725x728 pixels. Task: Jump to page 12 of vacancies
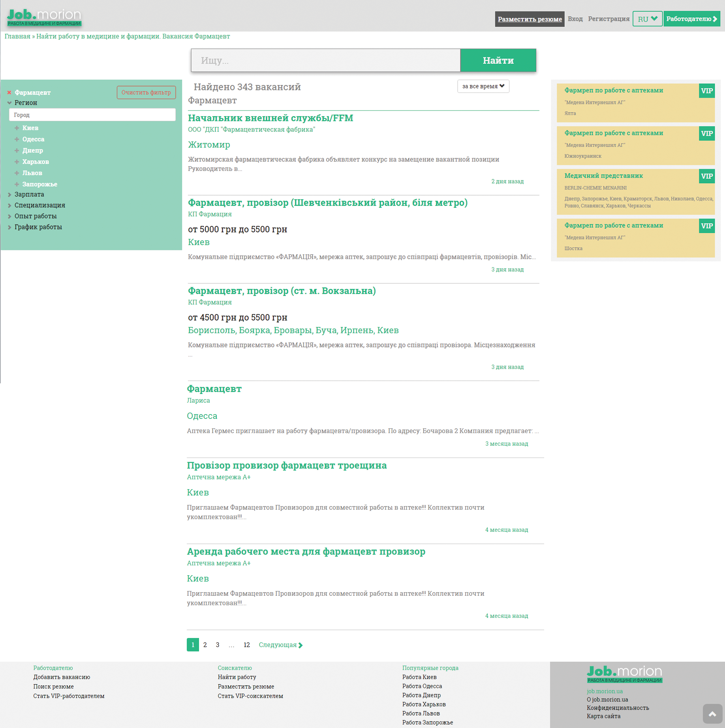pos(246,645)
